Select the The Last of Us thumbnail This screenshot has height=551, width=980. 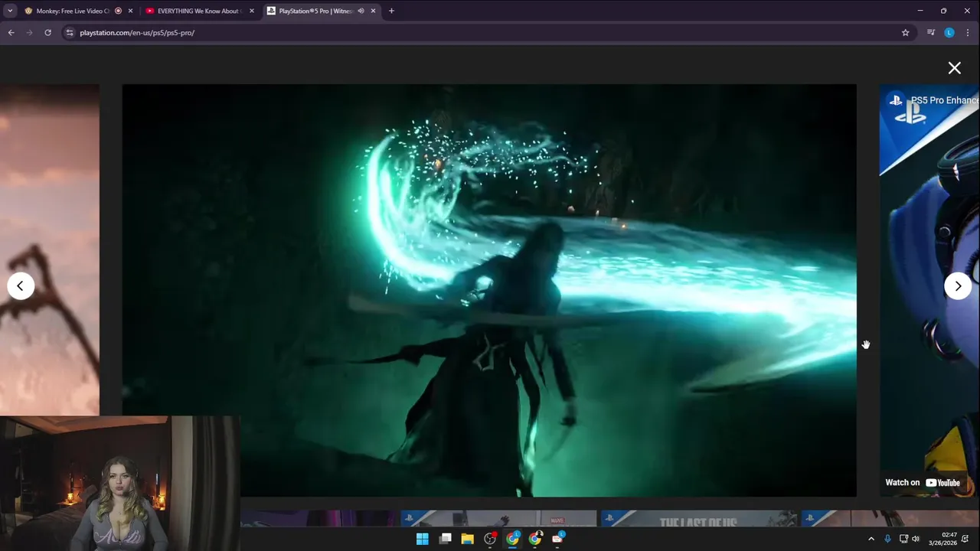click(698, 519)
